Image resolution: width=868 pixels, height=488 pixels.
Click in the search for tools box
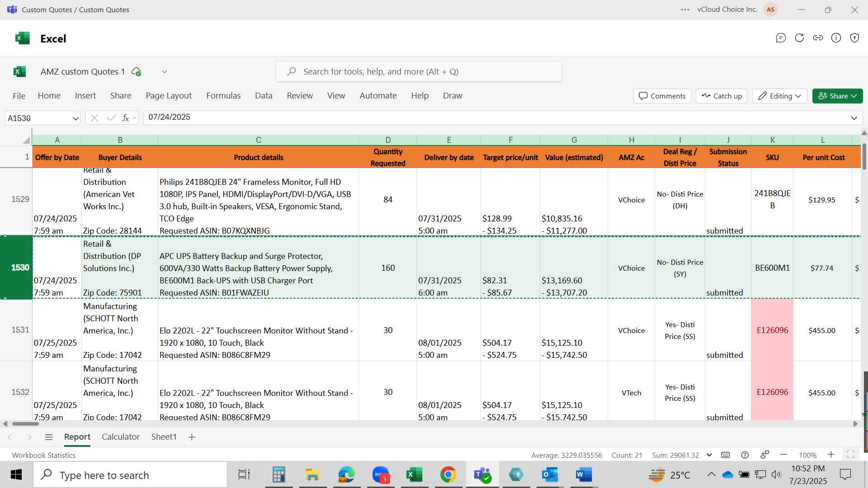pos(419,71)
